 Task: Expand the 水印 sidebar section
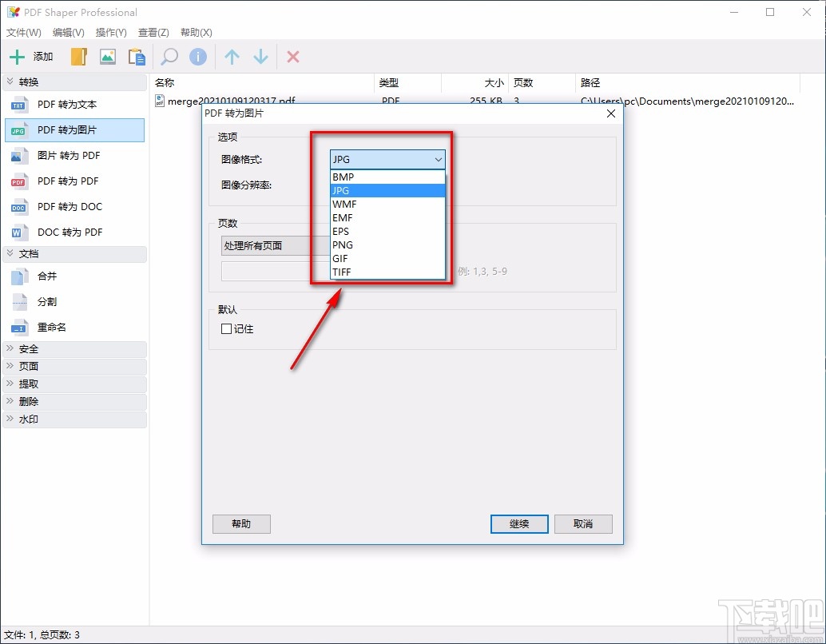click(x=28, y=419)
